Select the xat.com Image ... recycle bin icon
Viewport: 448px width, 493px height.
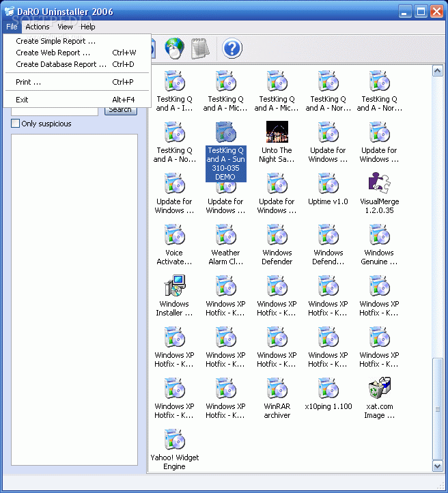click(x=380, y=388)
